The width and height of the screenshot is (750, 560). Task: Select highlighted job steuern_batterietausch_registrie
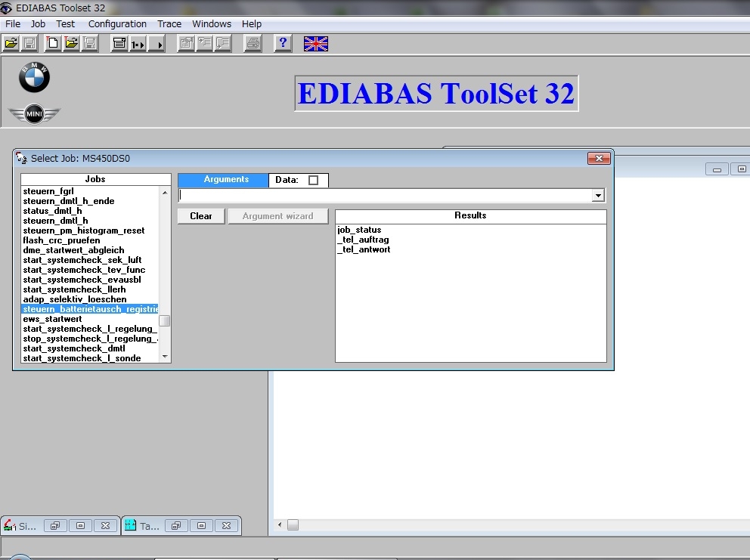90,309
